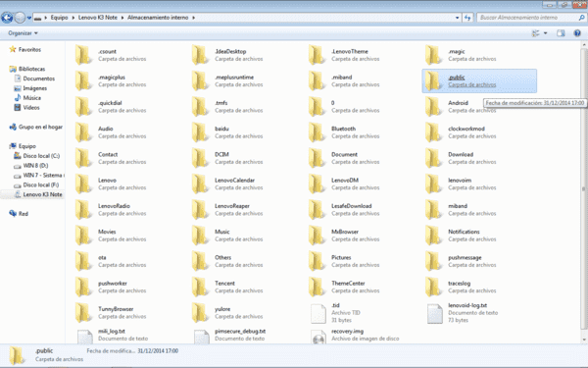Image resolution: width=588 pixels, height=368 pixels.
Task: Click the Notifications folder name
Action: [x=464, y=232]
